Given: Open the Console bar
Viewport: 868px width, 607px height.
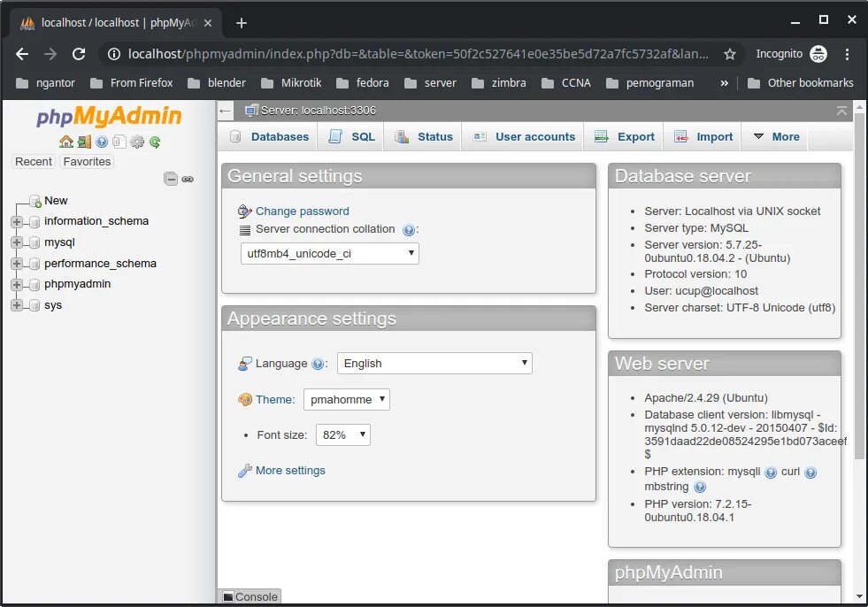Looking at the screenshot, I should click(x=250, y=596).
